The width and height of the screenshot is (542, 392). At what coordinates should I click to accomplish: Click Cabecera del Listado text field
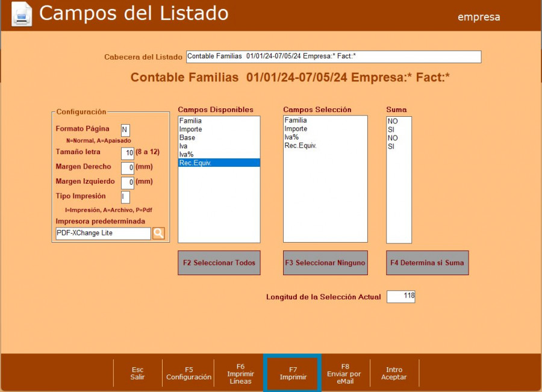click(334, 57)
